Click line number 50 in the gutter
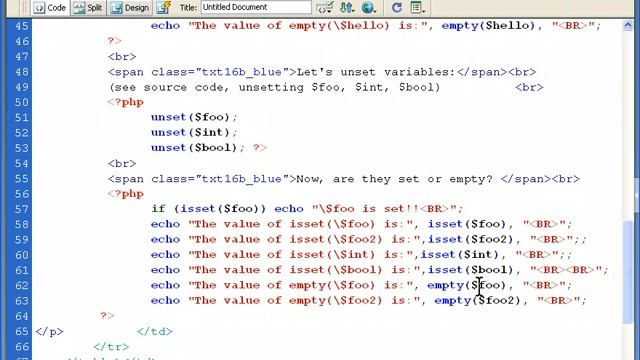Screen dimensions: 640x360 22,102
